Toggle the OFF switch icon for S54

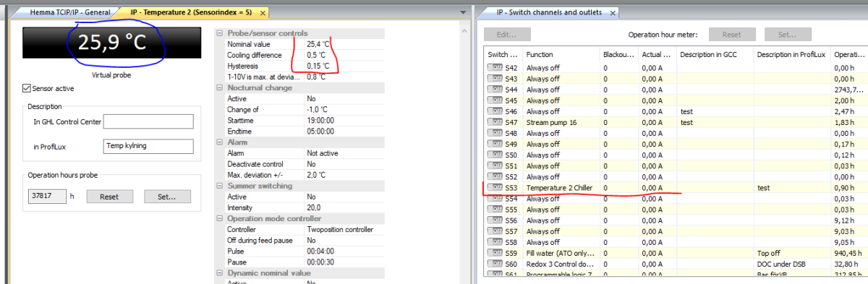point(495,198)
